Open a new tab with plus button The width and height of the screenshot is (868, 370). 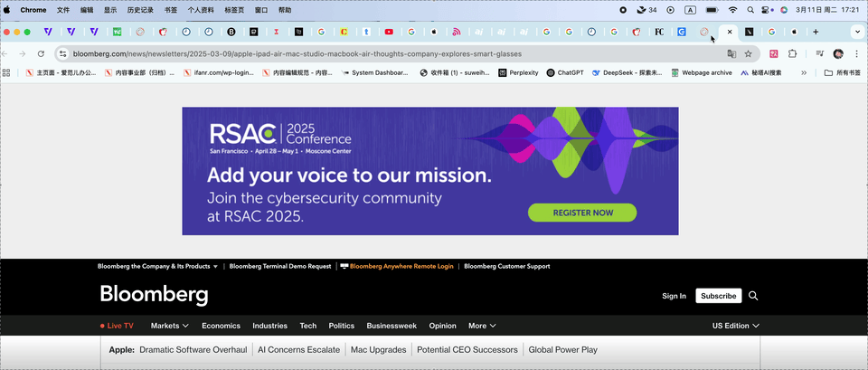coord(816,32)
